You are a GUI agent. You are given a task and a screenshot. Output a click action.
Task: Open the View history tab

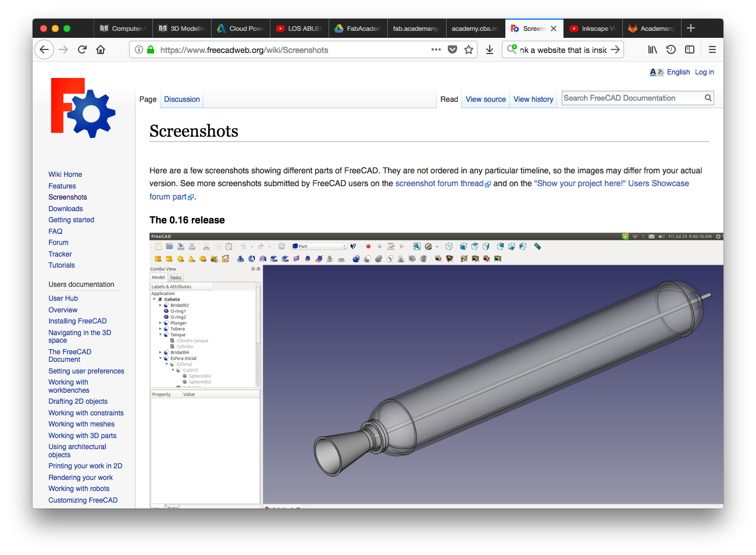pos(533,99)
